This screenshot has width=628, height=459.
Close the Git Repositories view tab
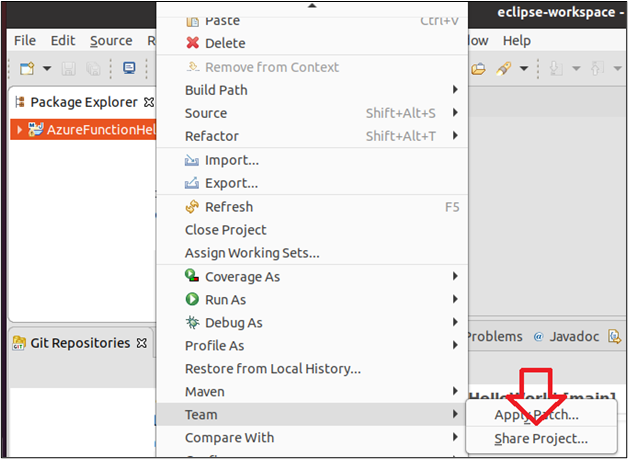click(142, 343)
